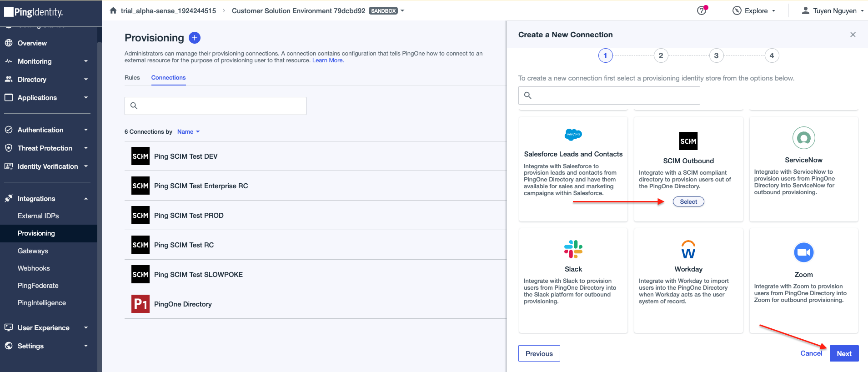Image resolution: width=868 pixels, height=372 pixels.
Task: Open Gateways in sidebar
Action: coord(33,251)
